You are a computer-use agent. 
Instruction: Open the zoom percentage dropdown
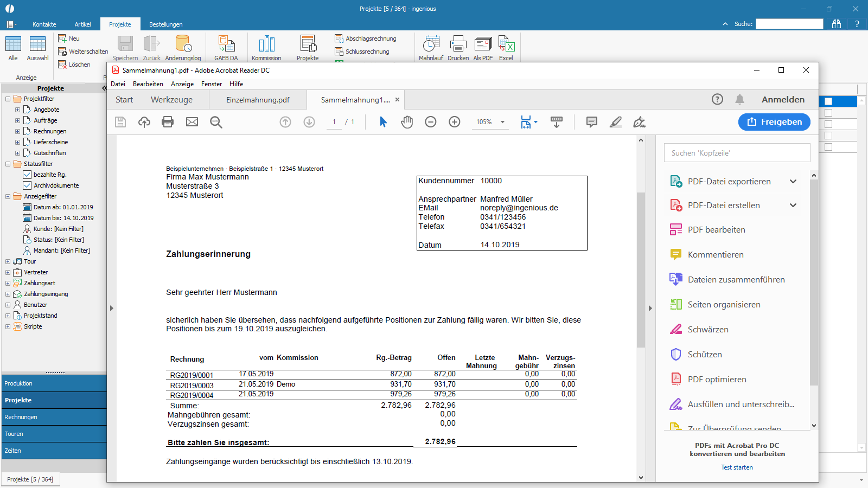click(503, 122)
